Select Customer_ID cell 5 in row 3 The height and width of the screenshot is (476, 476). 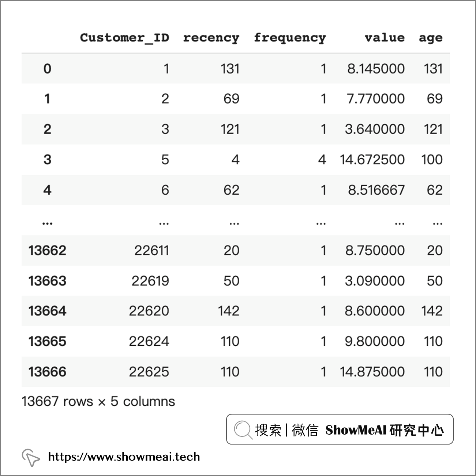(x=165, y=160)
